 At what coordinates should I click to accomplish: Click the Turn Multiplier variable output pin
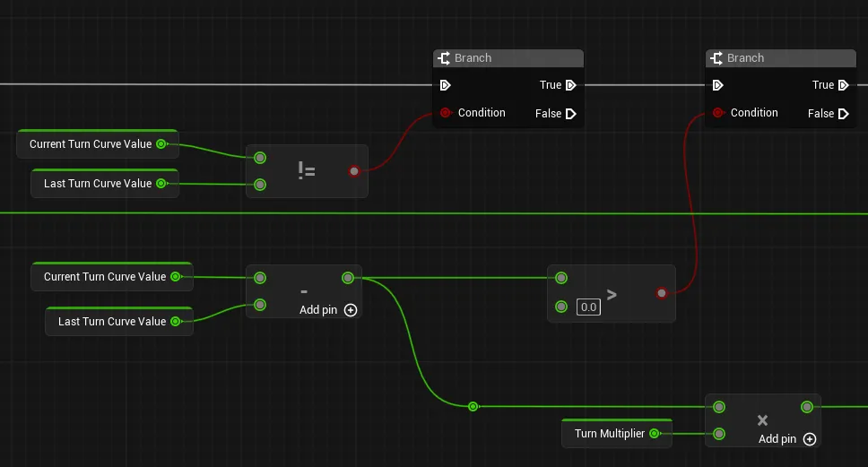[x=655, y=433]
